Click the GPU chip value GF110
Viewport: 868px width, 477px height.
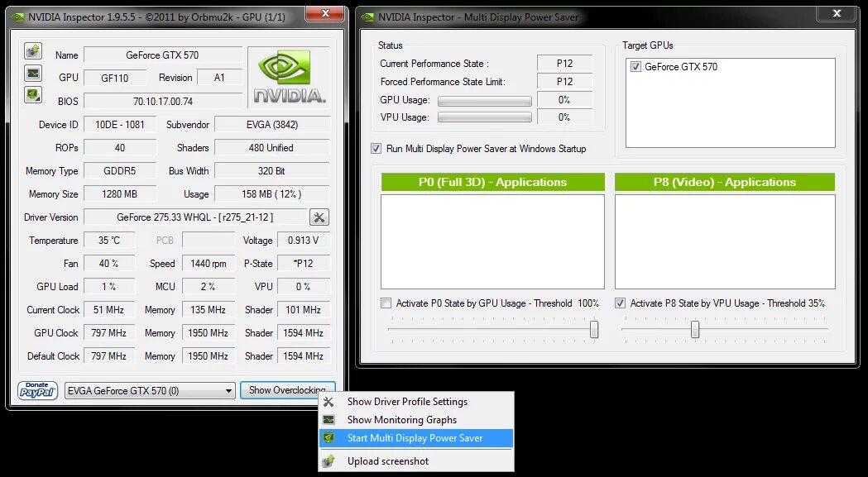coord(115,78)
